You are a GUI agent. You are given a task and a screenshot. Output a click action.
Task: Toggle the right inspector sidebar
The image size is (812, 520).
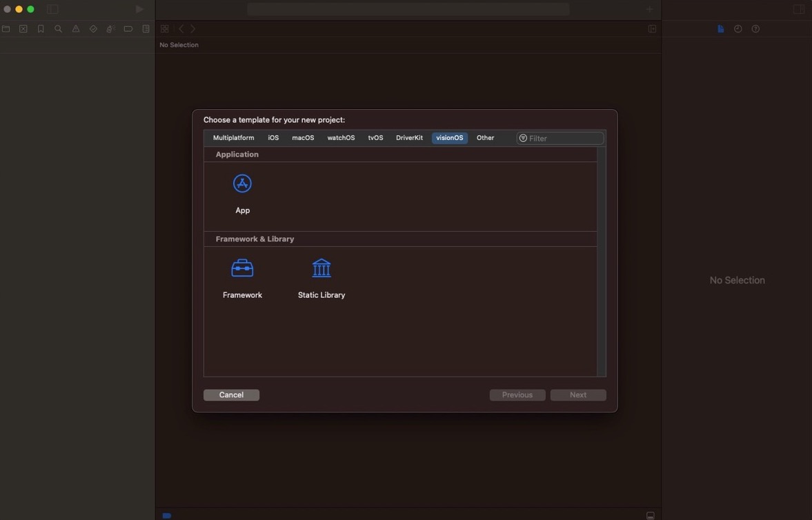(x=798, y=10)
